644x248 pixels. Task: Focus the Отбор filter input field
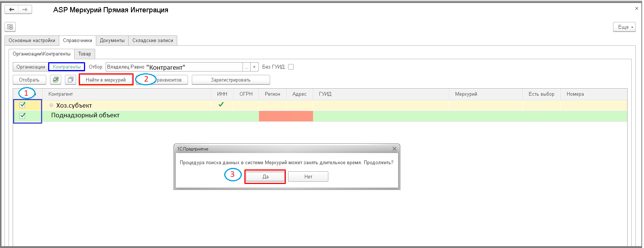click(174, 67)
